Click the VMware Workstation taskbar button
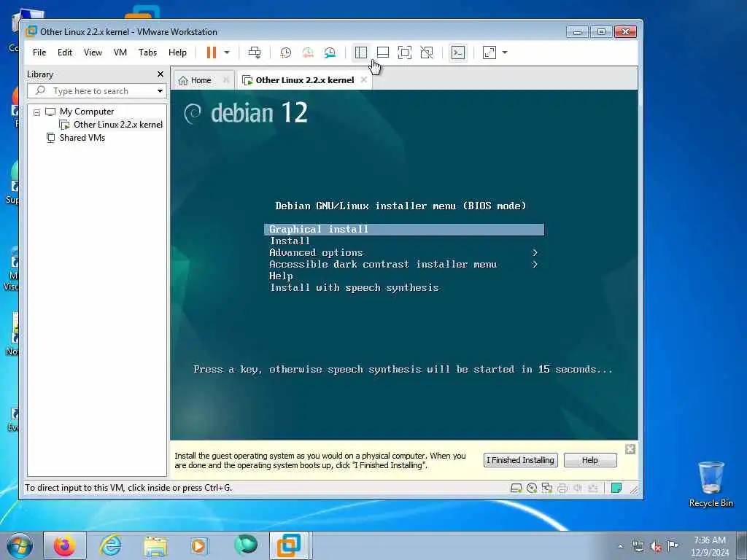The height and width of the screenshot is (560, 747). point(290,545)
